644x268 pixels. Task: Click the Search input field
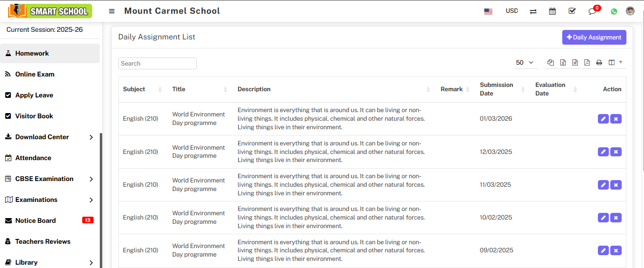click(x=157, y=64)
